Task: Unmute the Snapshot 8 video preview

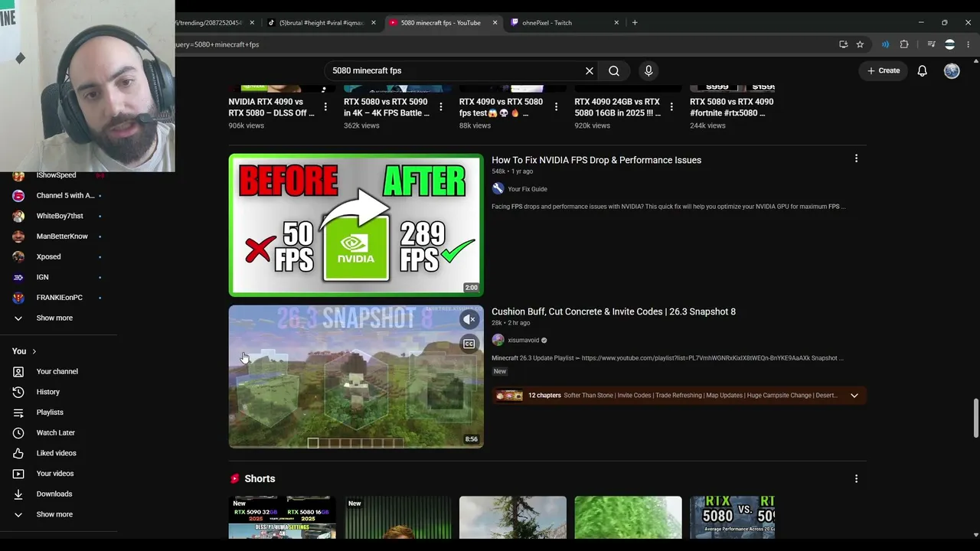Action: click(469, 319)
